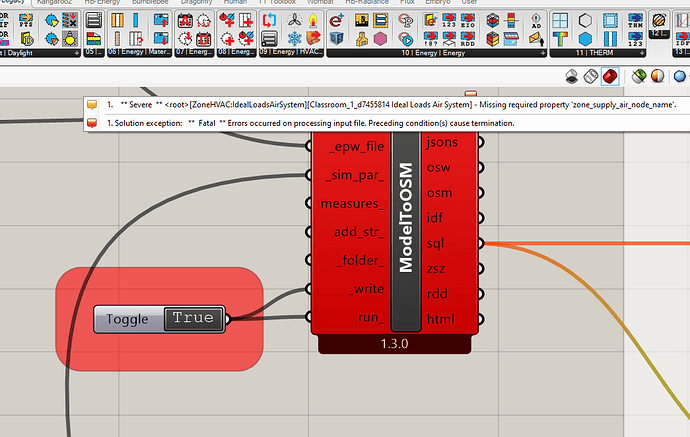
Task: Click the orange warning balloon on ModelToOSM
Action: [471, 94]
